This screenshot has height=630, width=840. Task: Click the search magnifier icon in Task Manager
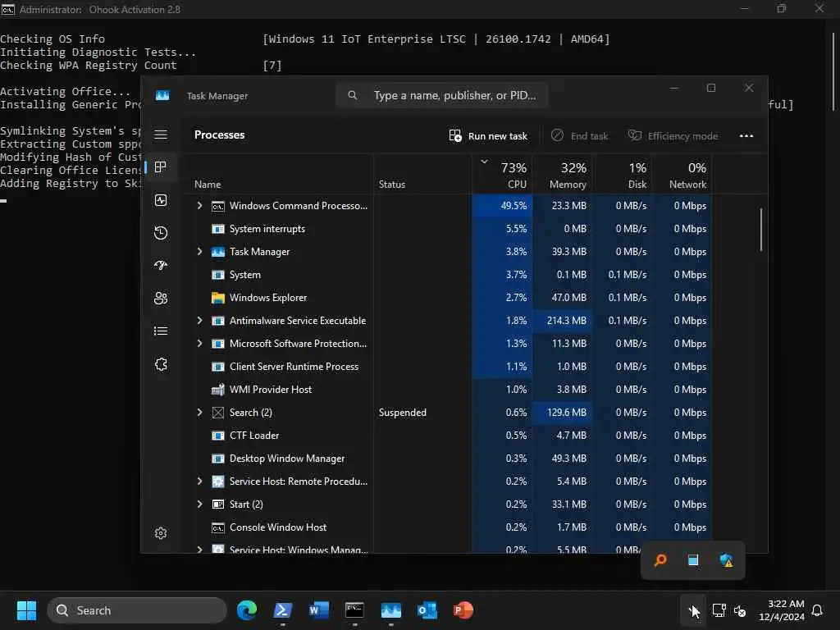point(353,95)
